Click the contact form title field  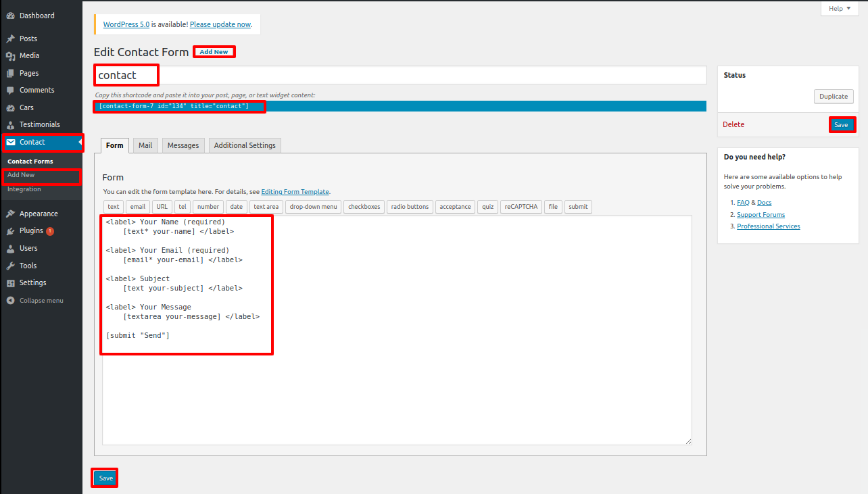coord(399,75)
